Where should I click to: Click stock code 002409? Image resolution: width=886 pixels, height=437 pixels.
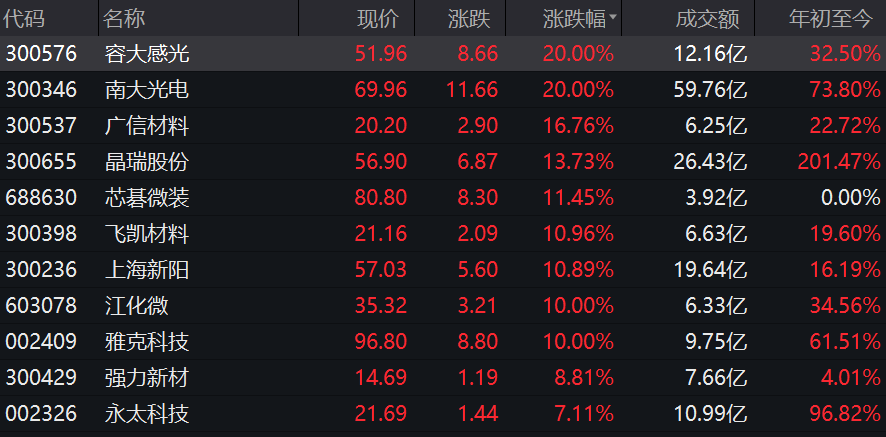41,342
